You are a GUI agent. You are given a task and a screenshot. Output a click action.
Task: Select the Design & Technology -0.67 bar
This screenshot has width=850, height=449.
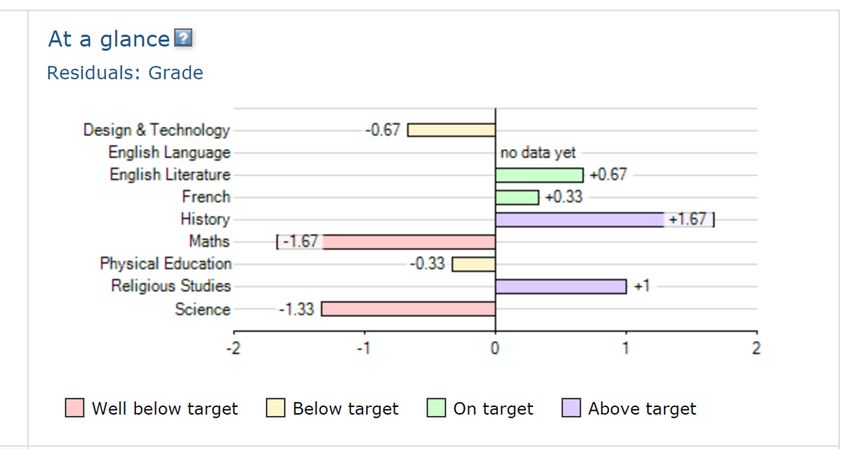451,130
